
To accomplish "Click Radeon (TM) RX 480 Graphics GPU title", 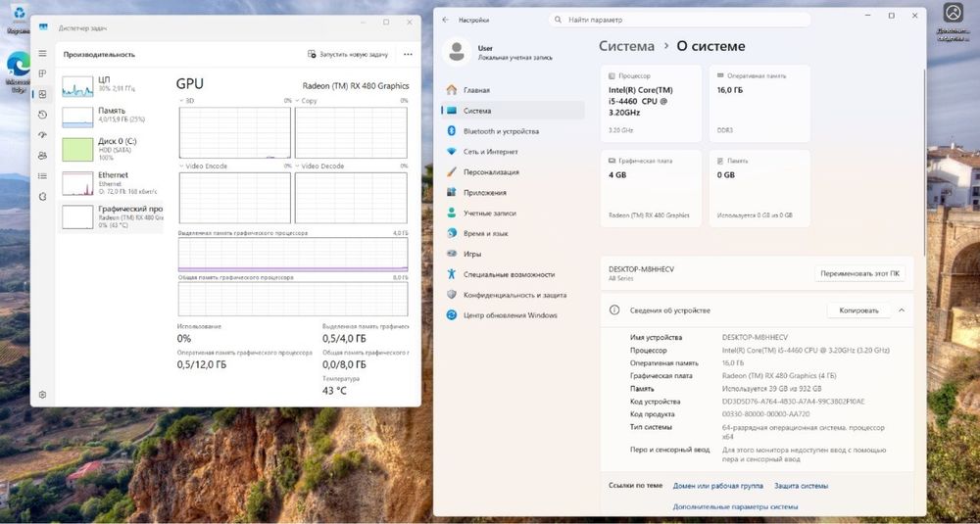I will (x=356, y=86).
